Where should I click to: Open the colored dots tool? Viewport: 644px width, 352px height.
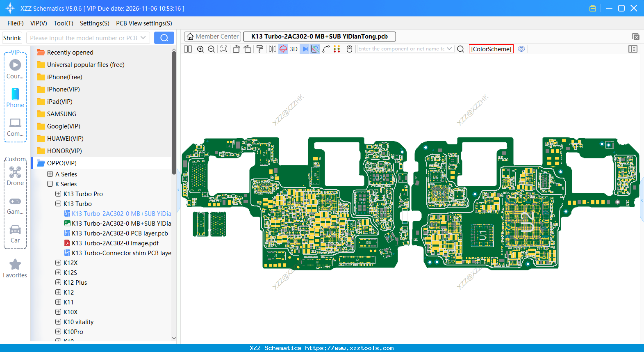point(337,49)
